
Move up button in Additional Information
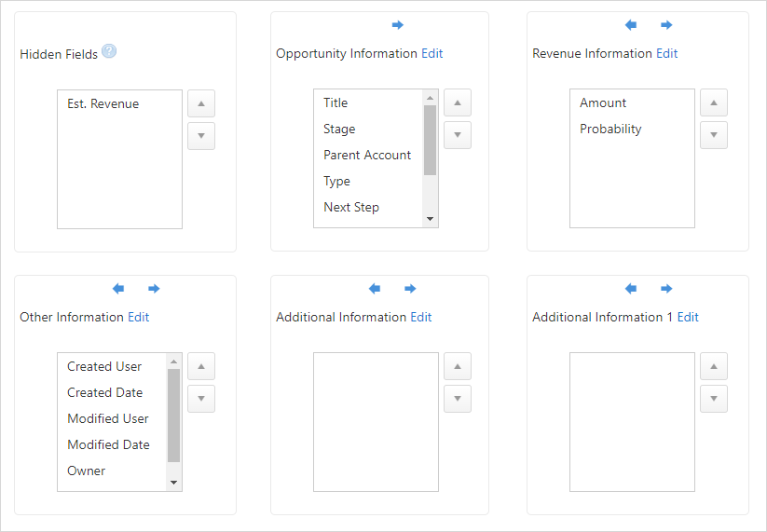[x=458, y=366]
